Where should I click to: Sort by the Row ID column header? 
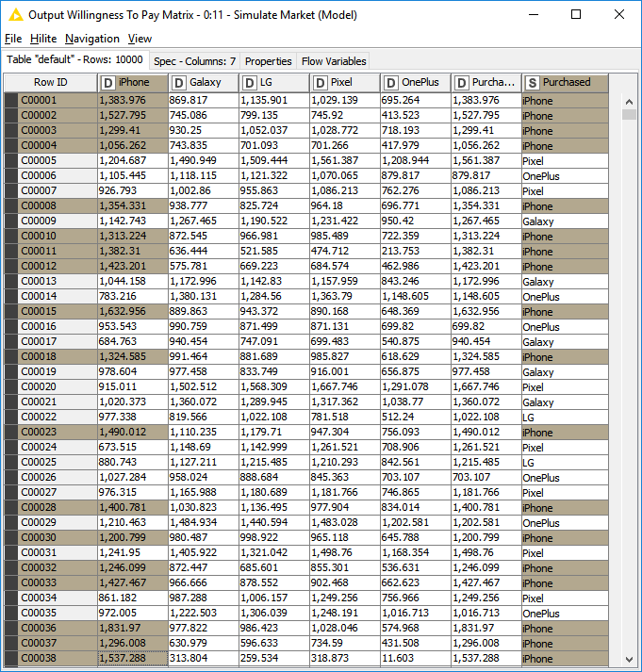pyautogui.click(x=51, y=83)
